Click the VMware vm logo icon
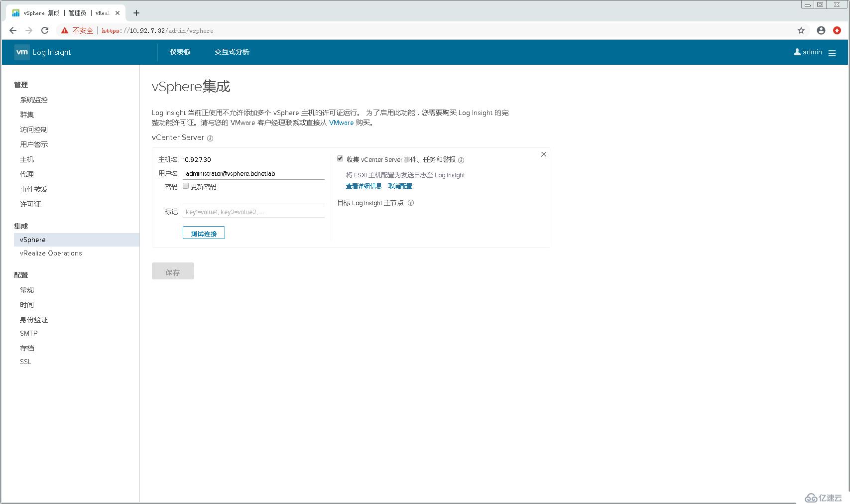Image resolution: width=850 pixels, height=504 pixels. [x=22, y=52]
